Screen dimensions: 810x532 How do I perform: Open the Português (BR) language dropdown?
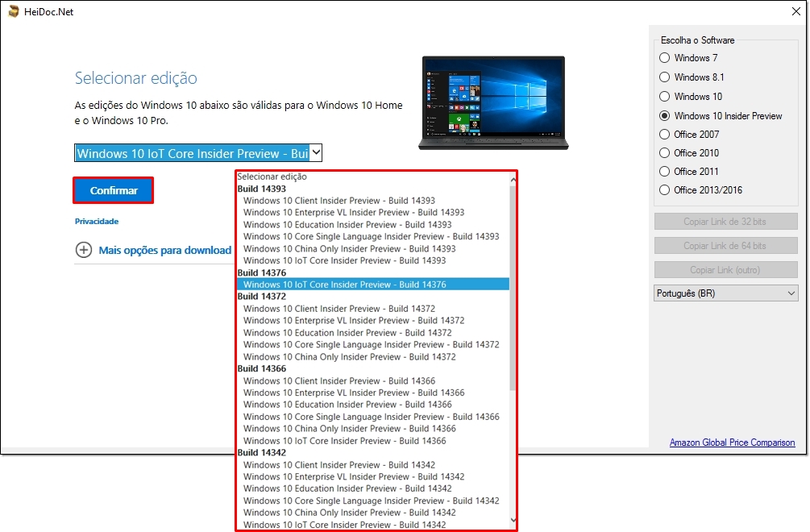point(726,293)
